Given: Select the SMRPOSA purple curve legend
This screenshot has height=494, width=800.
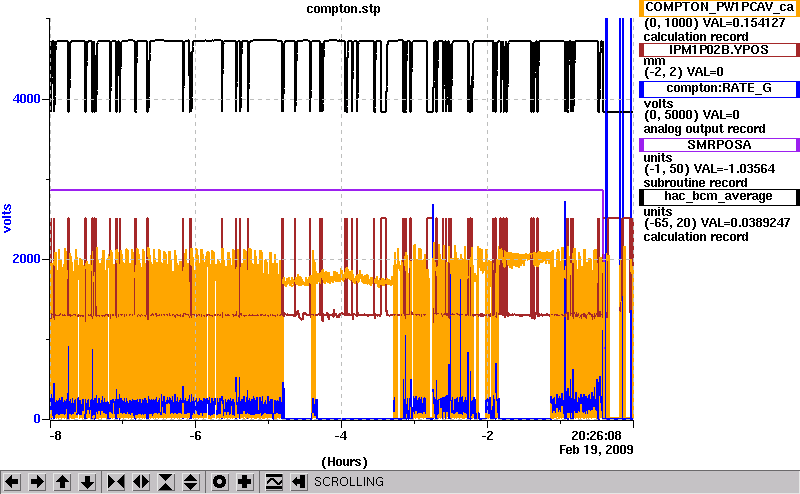Looking at the screenshot, I should click(x=719, y=145).
